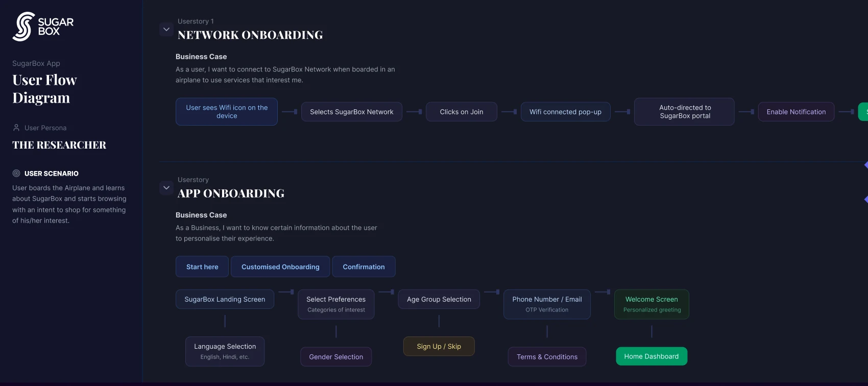Click the green Home Dashboard button

(x=652, y=356)
